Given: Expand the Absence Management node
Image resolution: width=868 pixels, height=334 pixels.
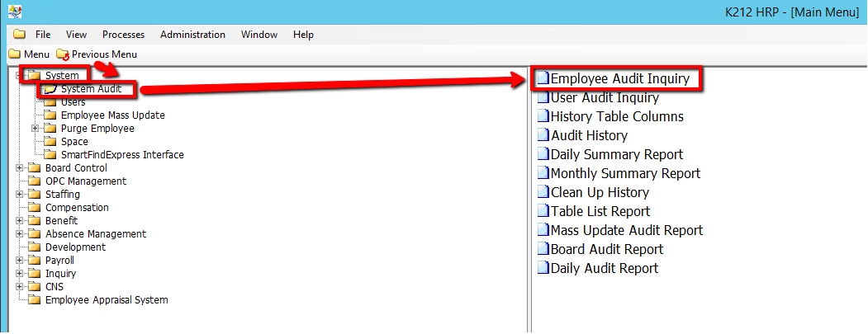Looking at the screenshot, I should 19,234.
